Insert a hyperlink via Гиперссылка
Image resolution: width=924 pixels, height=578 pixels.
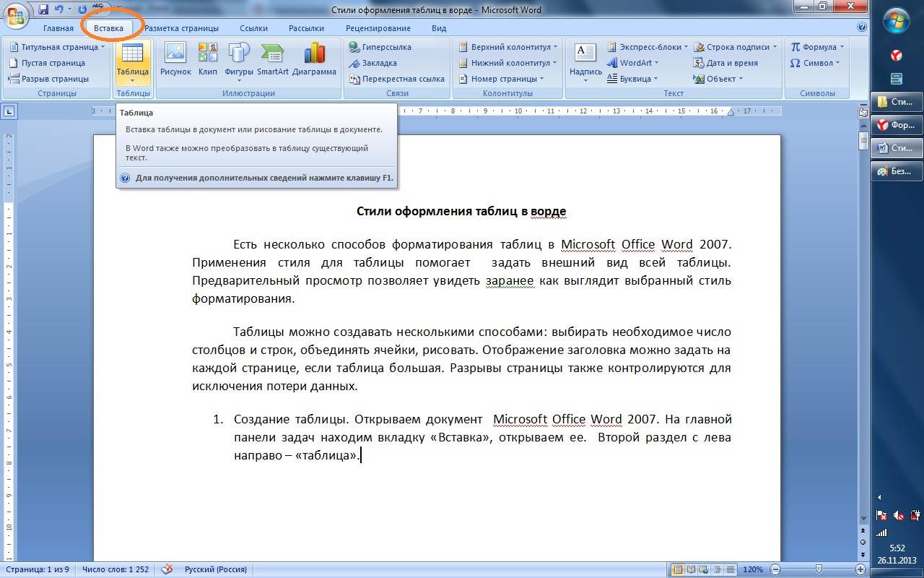pos(380,47)
